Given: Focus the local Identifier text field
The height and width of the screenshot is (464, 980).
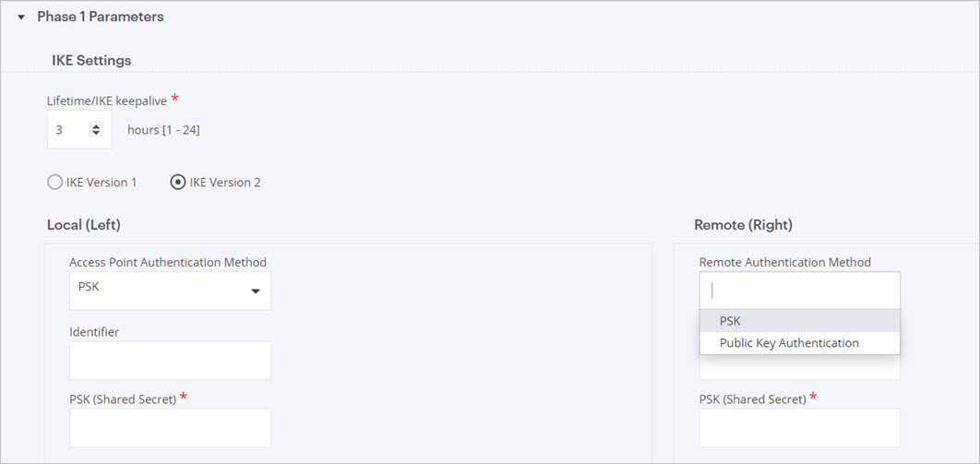Looking at the screenshot, I should tap(170, 361).
